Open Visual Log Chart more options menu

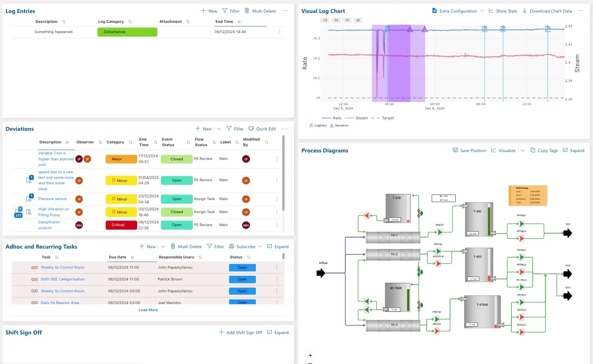point(581,11)
